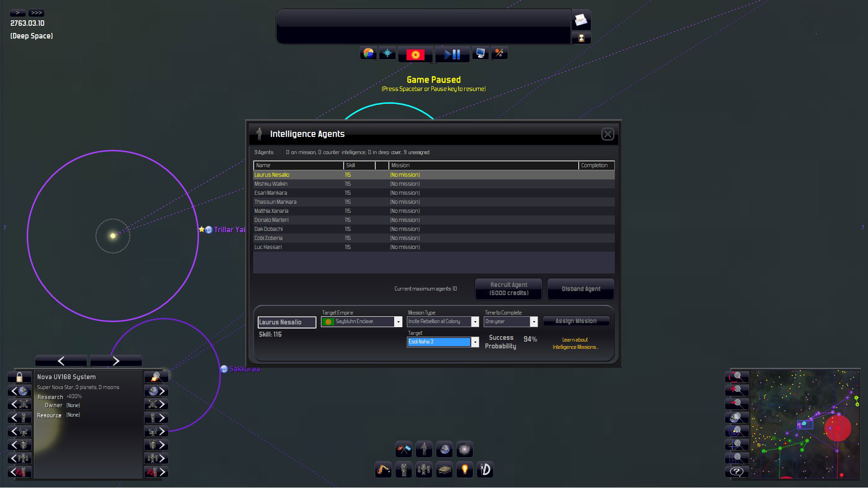Click the construction yard crane icon
This screenshot has height=488, width=868.
pyautogui.click(x=383, y=469)
